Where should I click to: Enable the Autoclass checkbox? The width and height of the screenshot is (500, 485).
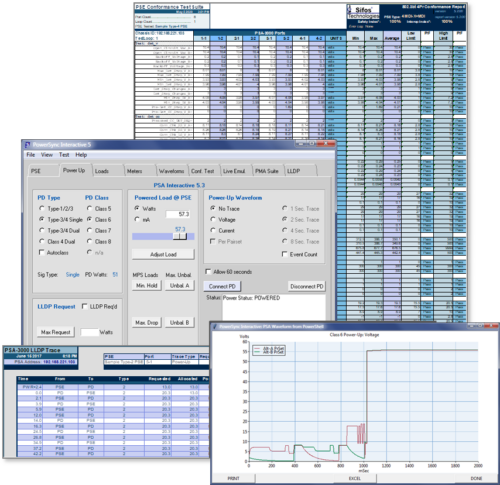click(x=42, y=252)
